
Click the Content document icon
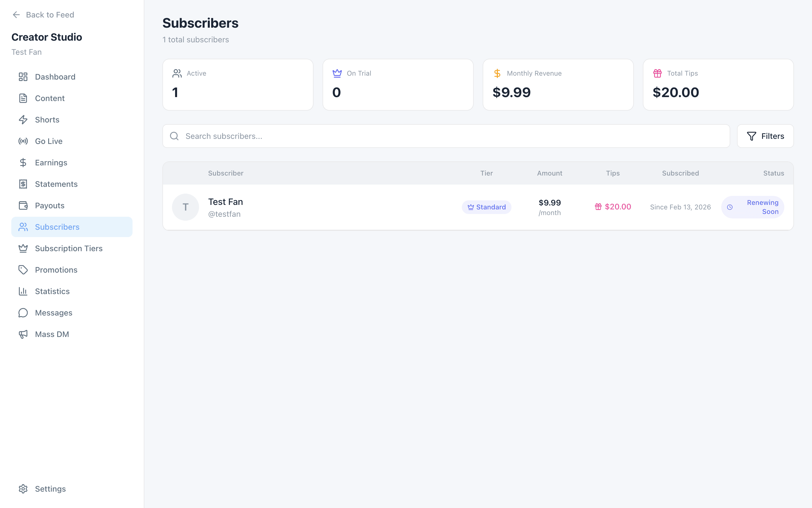tap(23, 98)
